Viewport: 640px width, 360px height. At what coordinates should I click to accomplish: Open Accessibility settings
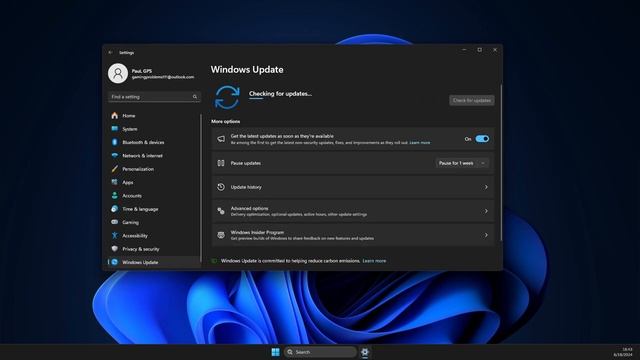tap(154, 236)
